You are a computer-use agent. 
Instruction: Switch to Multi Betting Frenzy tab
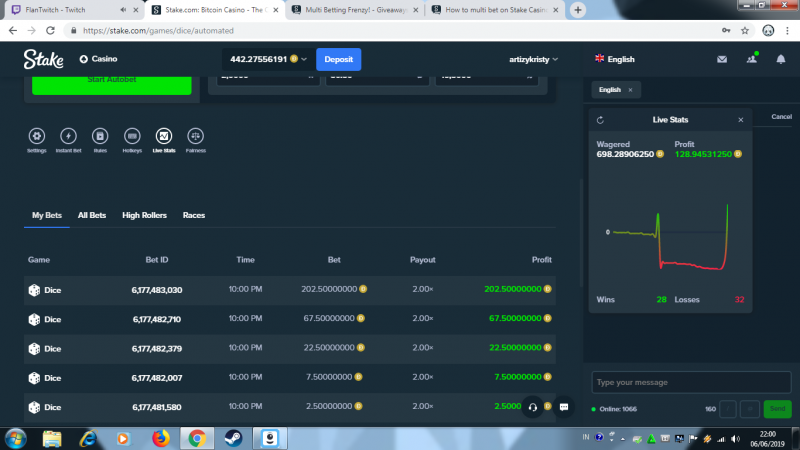355,10
